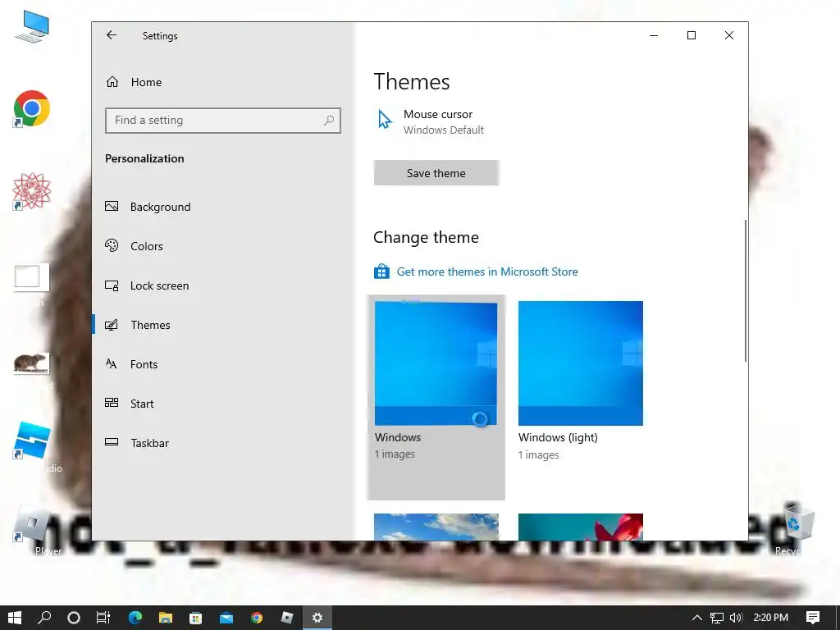Open Start settings page
The height and width of the screenshot is (630, 840).
129,404
